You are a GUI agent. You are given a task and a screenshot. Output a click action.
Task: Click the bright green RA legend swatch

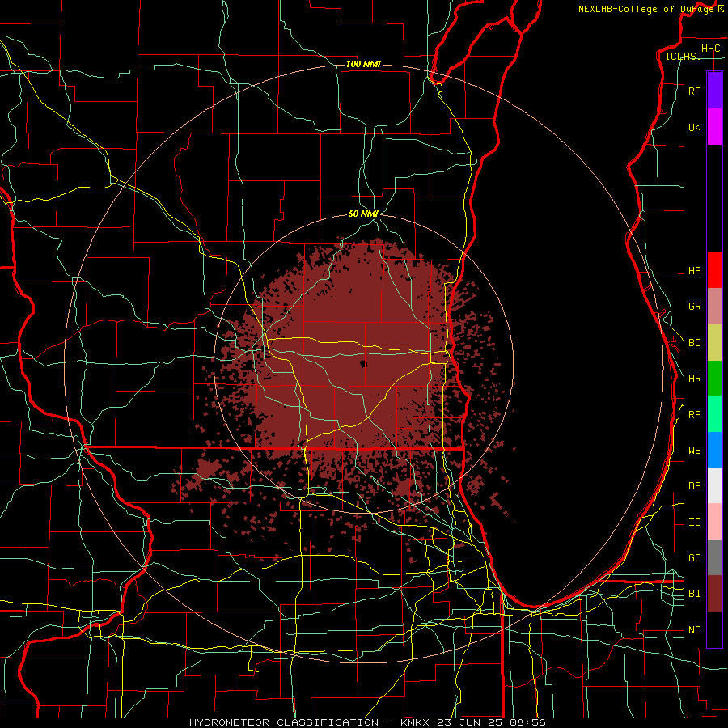[714, 414]
